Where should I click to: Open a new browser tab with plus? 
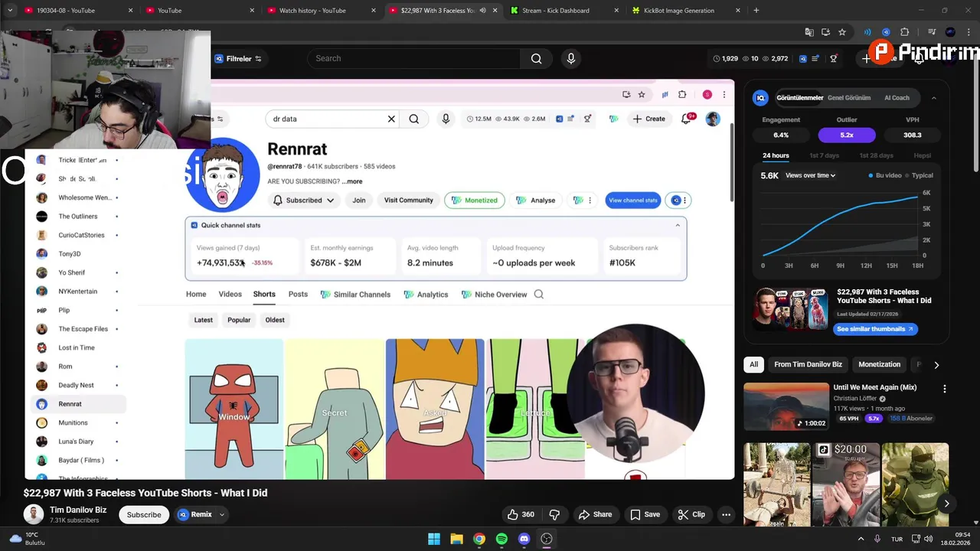(x=756, y=10)
